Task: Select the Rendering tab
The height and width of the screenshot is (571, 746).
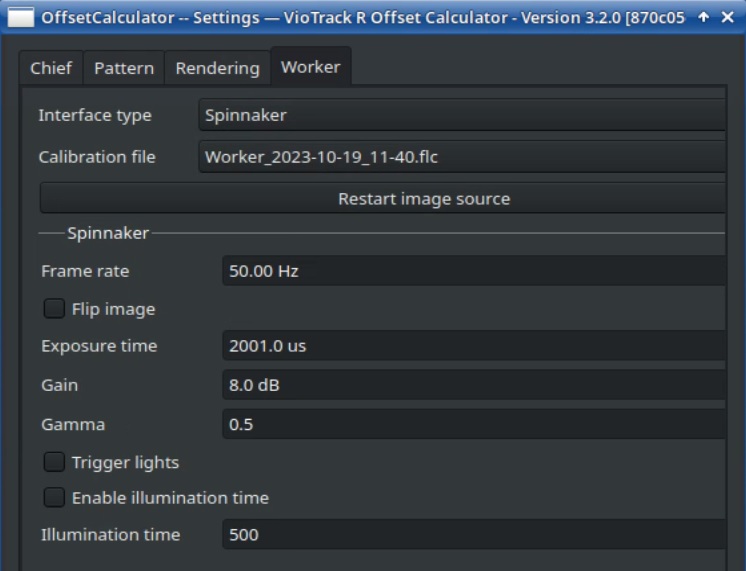Action: (x=217, y=68)
